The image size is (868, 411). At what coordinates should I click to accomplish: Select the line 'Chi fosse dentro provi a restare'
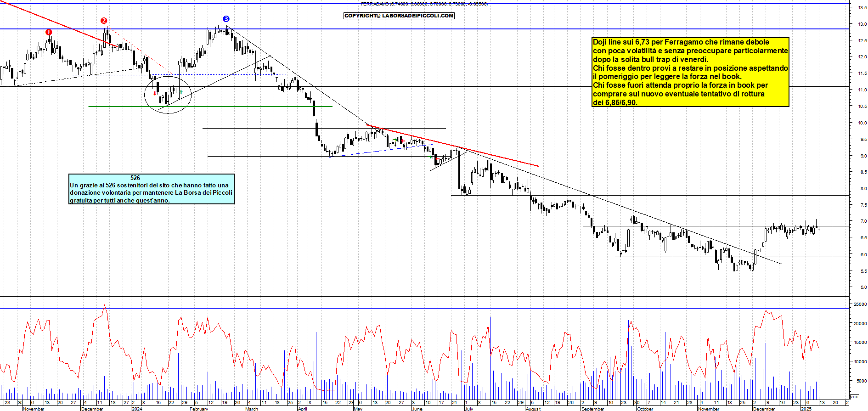pos(690,68)
